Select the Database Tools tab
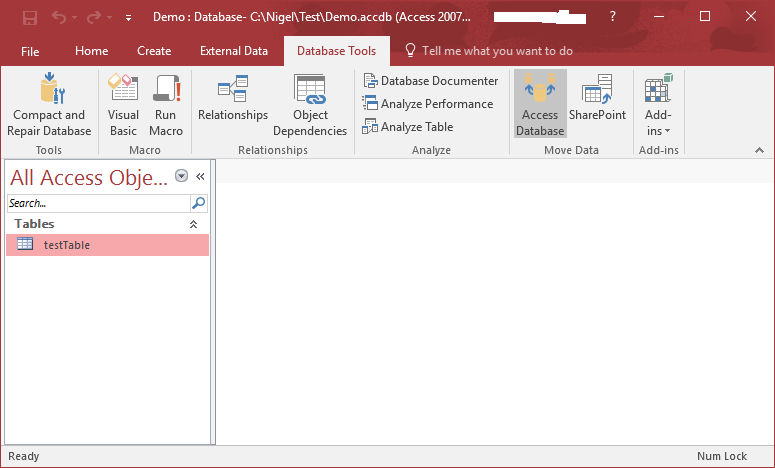Screen dimensions: 775x468 coord(337,51)
